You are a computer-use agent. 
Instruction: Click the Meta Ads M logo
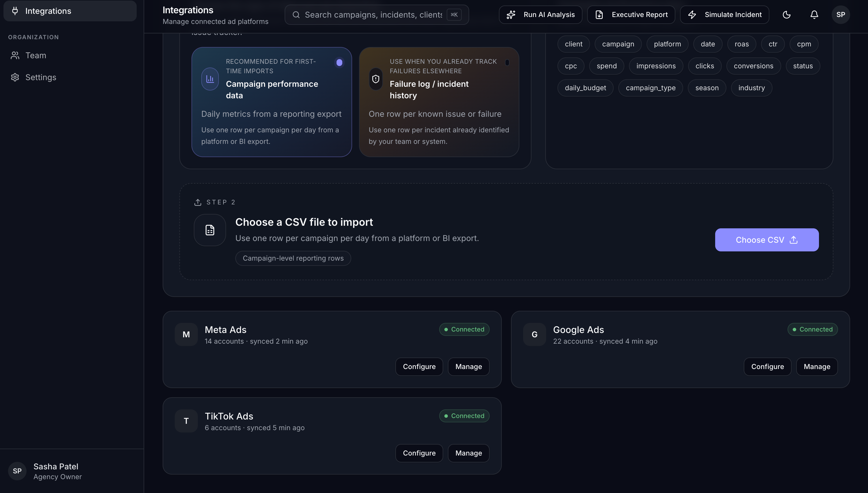pyautogui.click(x=186, y=334)
